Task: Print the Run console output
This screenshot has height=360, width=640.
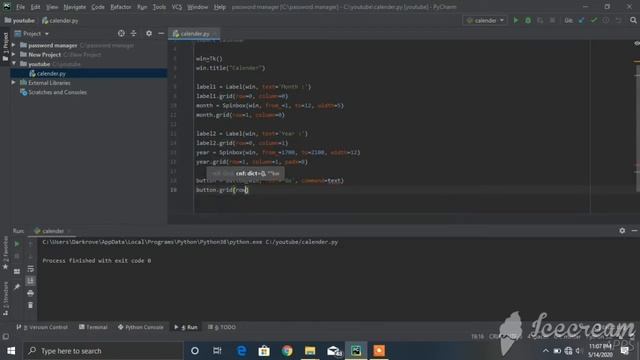Action: (x=30, y=293)
